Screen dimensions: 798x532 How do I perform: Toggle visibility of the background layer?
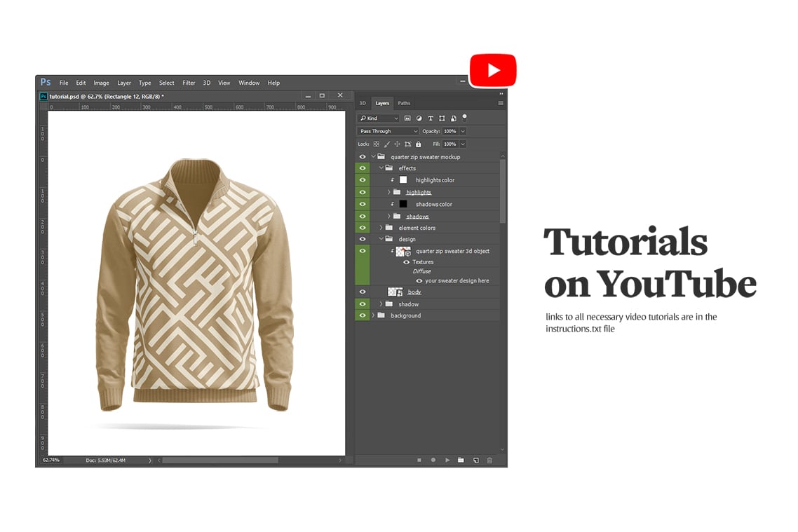362,315
